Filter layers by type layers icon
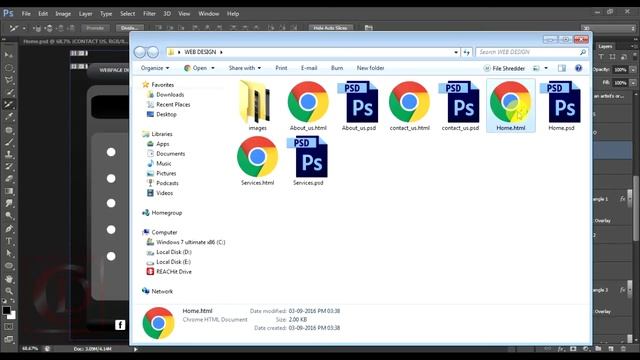The image size is (640, 360). [601, 57]
